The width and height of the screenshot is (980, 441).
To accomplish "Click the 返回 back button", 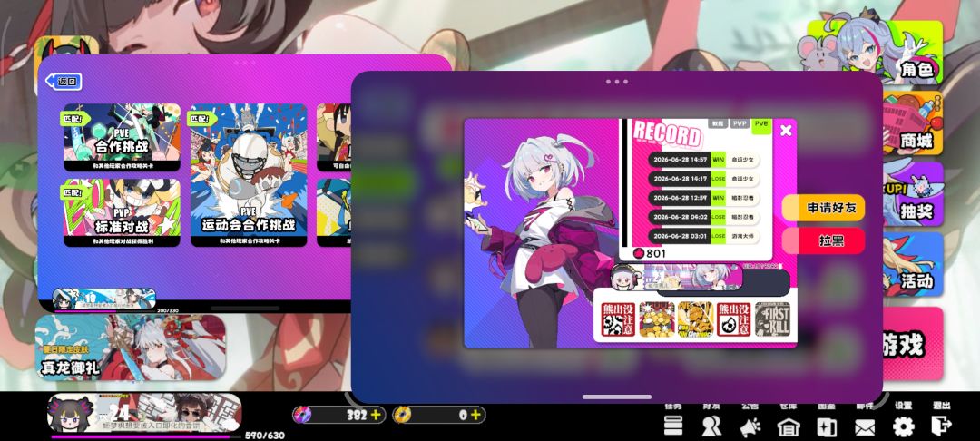I will click(x=64, y=81).
